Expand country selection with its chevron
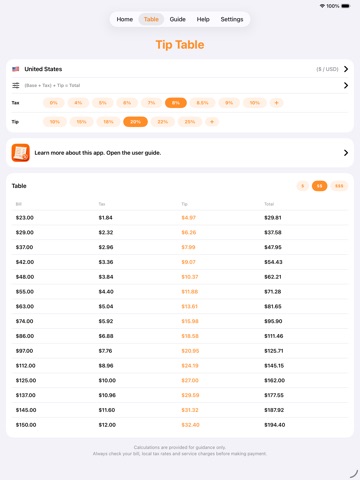 pyautogui.click(x=346, y=69)
